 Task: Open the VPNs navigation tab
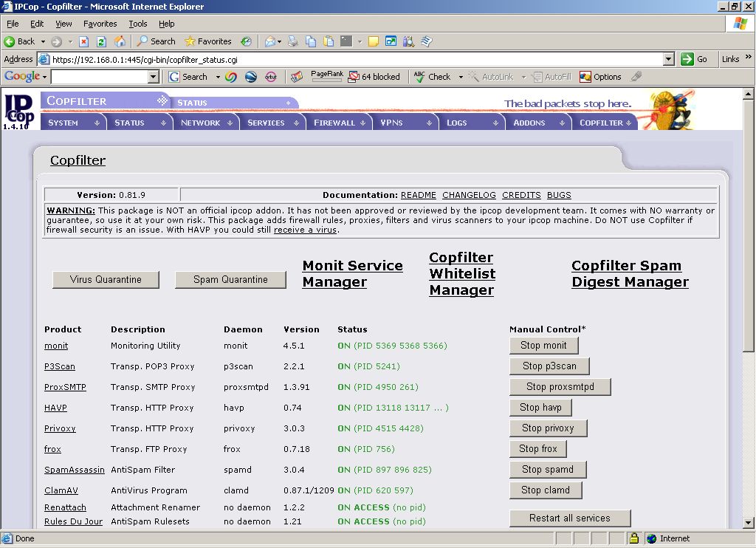pyautogui.click(x=406, y=123)
